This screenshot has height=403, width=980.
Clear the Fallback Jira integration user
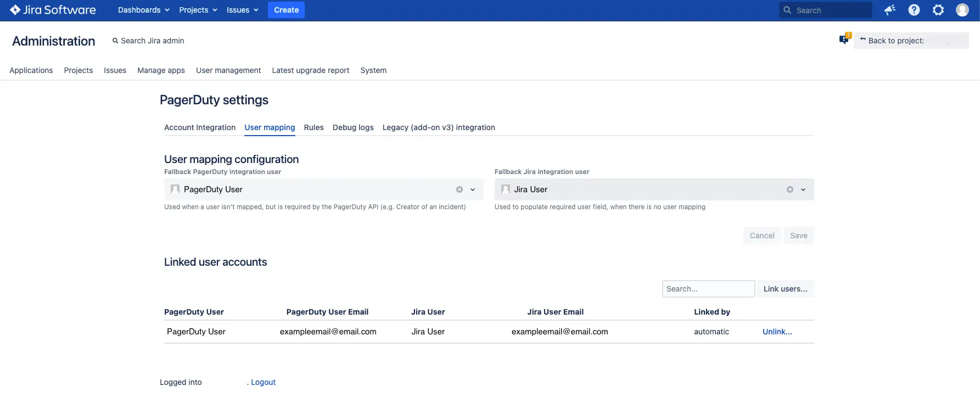tap(790, 189)
